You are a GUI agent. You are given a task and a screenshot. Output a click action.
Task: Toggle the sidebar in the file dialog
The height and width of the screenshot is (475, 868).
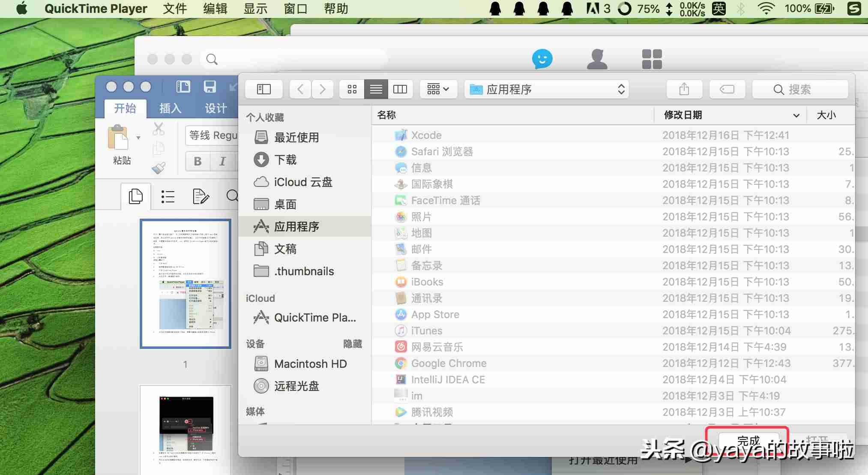pos(264,89)
